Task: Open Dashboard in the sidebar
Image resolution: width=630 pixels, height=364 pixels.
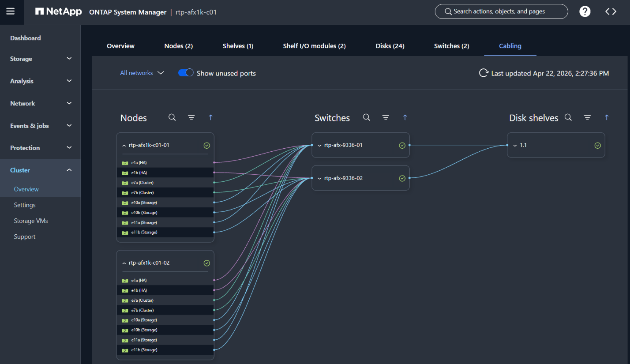Action: tap(26, 38)
